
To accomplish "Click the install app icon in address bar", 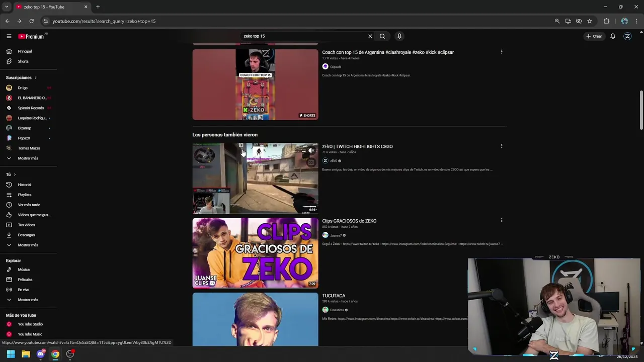I will (568, 21).
